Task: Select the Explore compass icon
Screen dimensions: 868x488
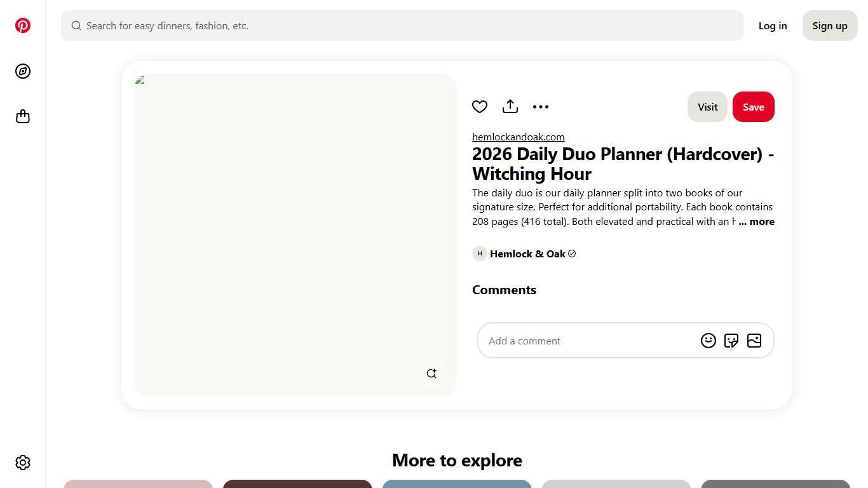Action: (x=23, y=71)
